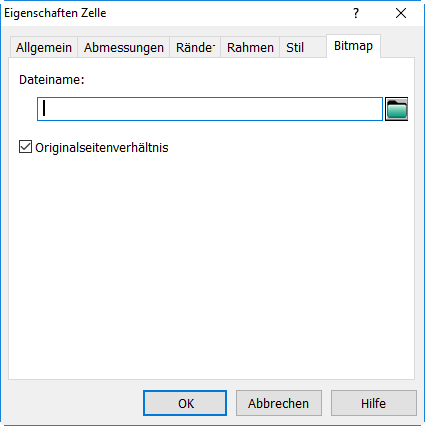Click the Originalseitenverhältnis label text
The width and height of the screenshot is (425, 426).
click(x=102, y=147)
